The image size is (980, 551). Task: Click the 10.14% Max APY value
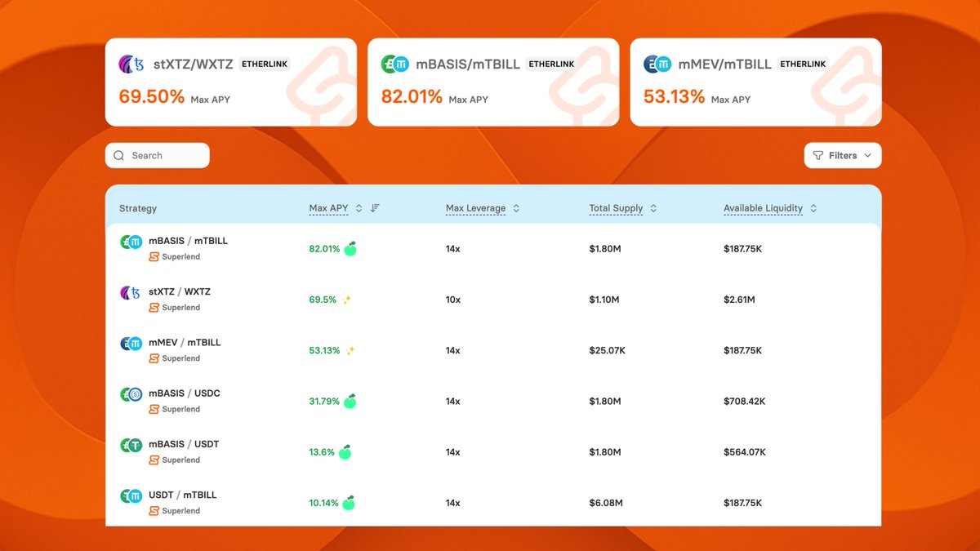coord(323,503)
